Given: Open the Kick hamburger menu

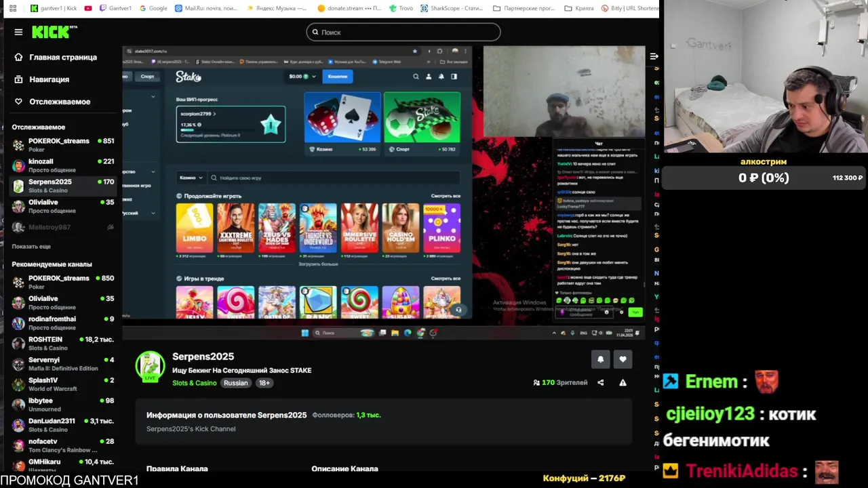Looking at the screenshot, I should pos(18,32).
